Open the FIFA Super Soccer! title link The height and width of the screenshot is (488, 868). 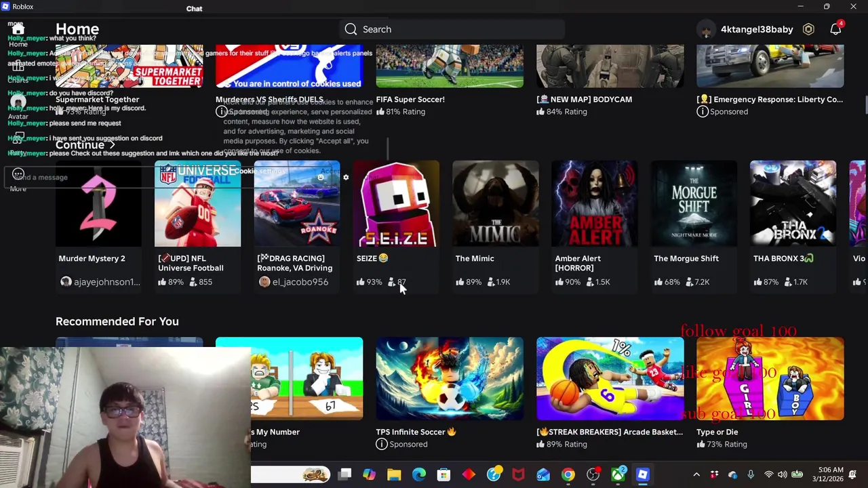click(410, 99)
